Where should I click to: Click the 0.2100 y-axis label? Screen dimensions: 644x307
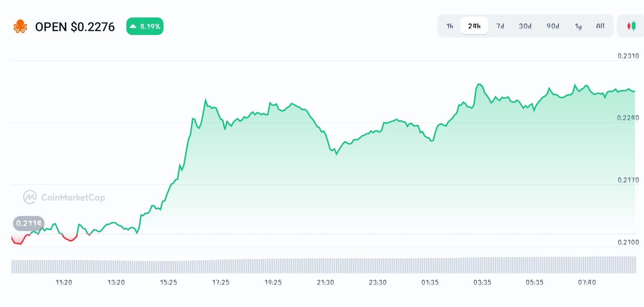pos(628,242)
